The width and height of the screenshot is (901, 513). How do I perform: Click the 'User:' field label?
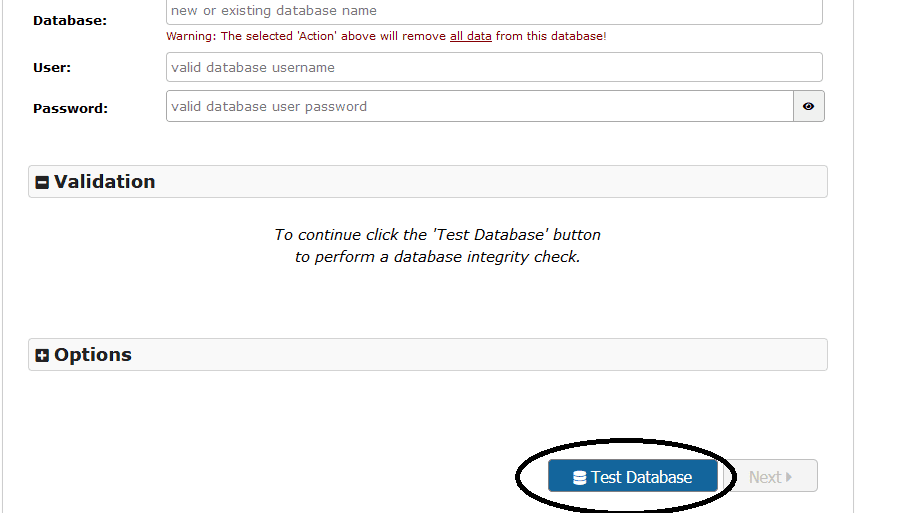point(52,68)
